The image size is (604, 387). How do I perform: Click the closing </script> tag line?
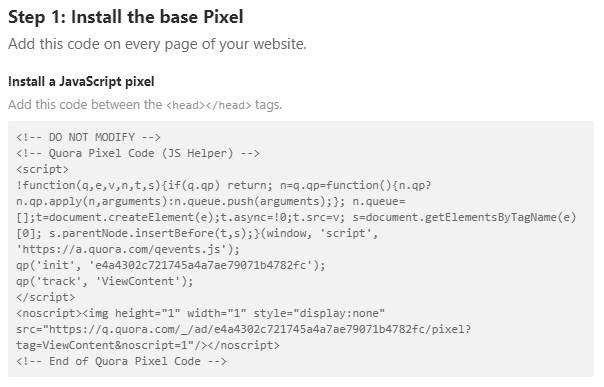(x=45, y=297)
